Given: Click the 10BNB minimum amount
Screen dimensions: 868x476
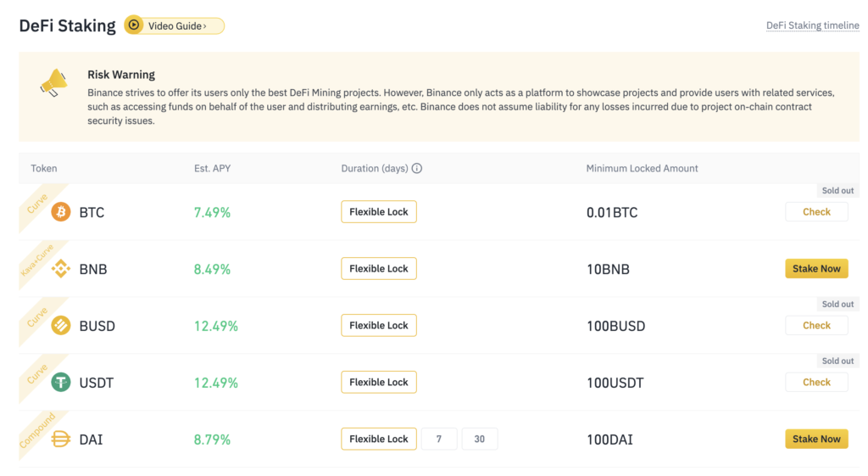Looking at the screenshot, I should click(608, 269).
